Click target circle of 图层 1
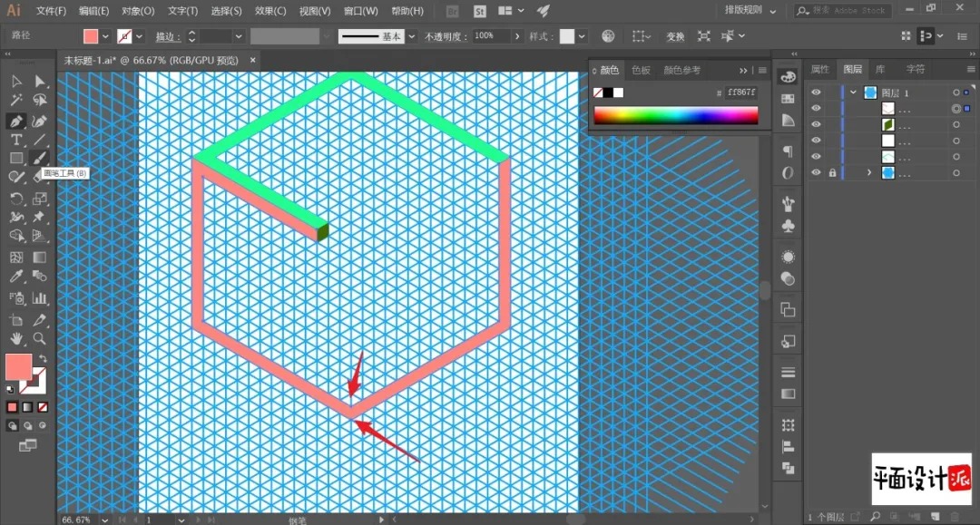Screen dimensions: 980x525 point(955,92)
